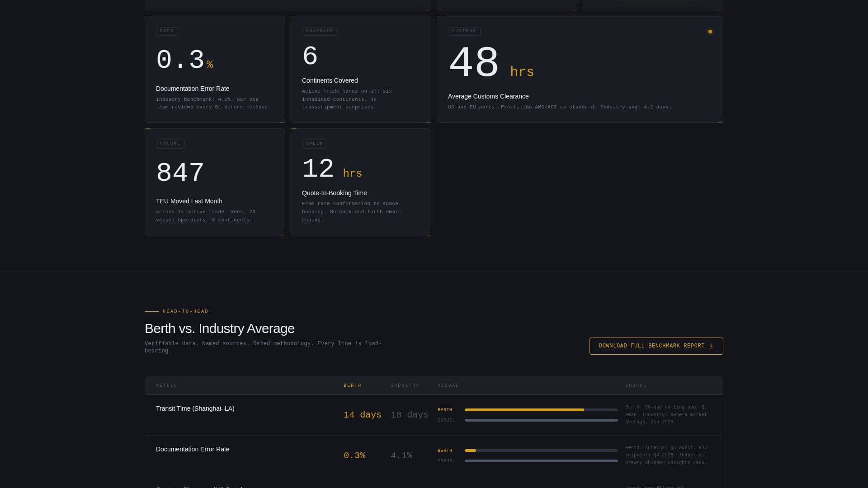This screenshot has width=868, height=488.
Task: Click the Berth vs. Industry Average heading
Action: pyautogui.click(x=219, y=328)
